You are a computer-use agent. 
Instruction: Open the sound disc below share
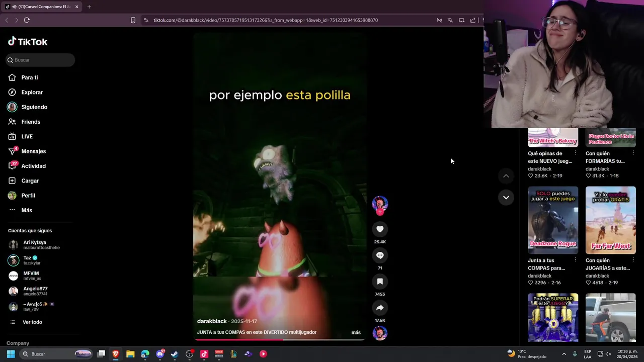pos(380,333)
